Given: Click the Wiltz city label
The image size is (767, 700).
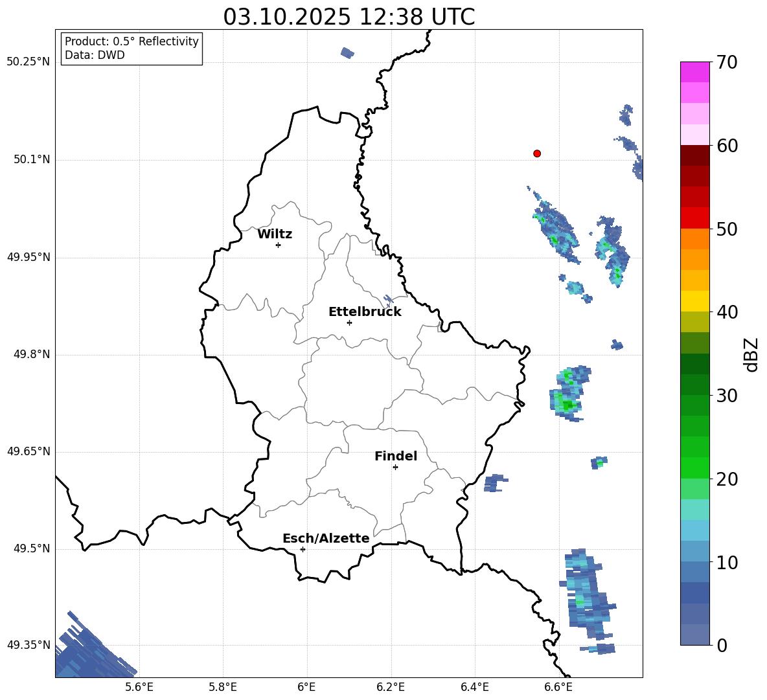Looking at the screenshot, I should 275,234.
